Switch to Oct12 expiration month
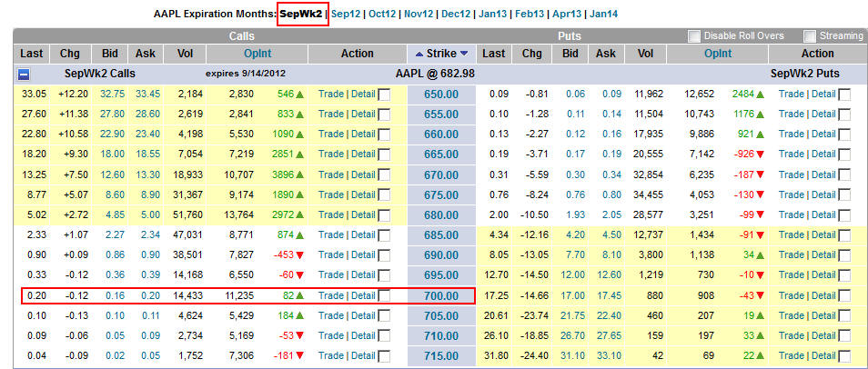Image resolution: width=868 pixels, height=369 pixels. click(382, 14)
